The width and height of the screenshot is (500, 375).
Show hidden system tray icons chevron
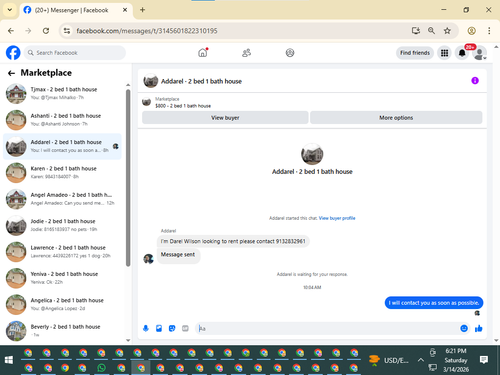pos(421,360)
